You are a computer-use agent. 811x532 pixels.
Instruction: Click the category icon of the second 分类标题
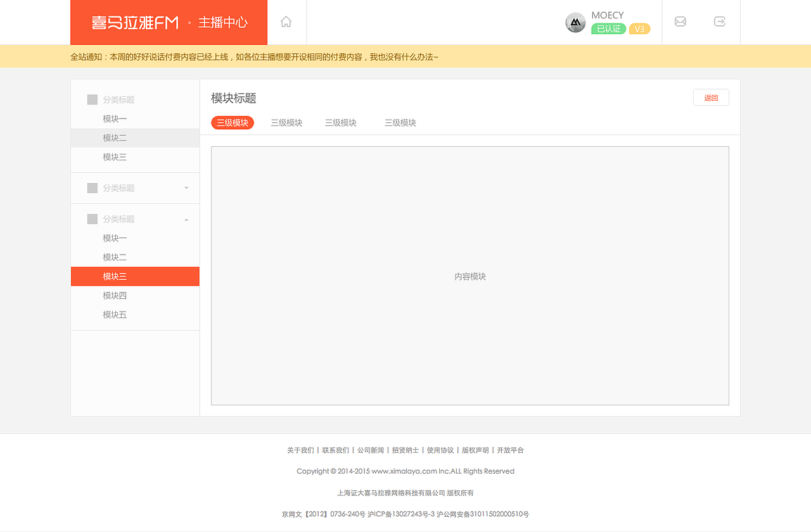91,187
